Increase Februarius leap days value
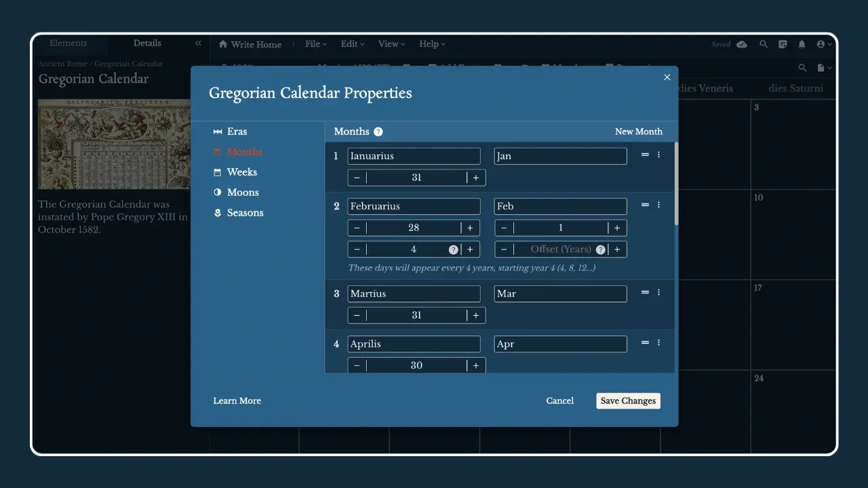This screenshot has width=868, height=488. (x=617, y=228)
